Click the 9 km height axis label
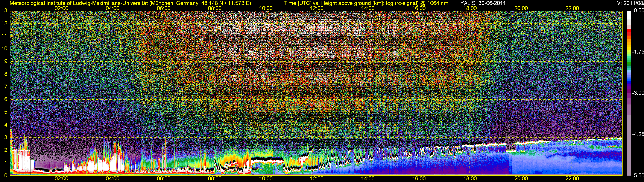Image resolution: width=644 pixels, height=182 pixels. tap(6, 61)
